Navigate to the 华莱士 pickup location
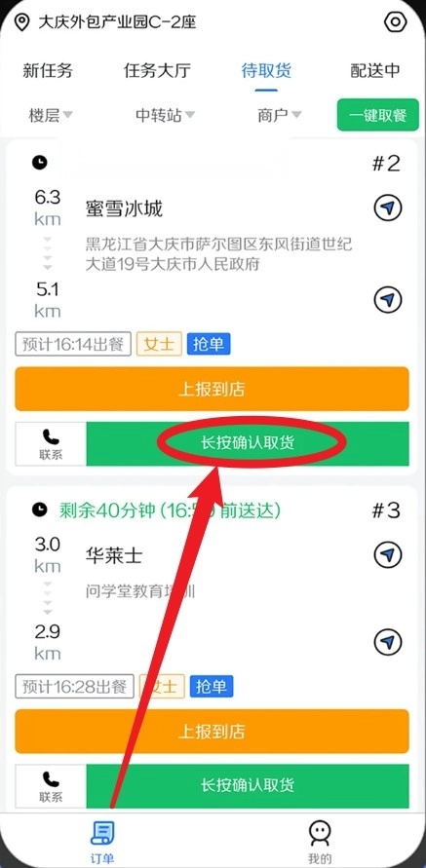426x868 pixels. (387, 554)
